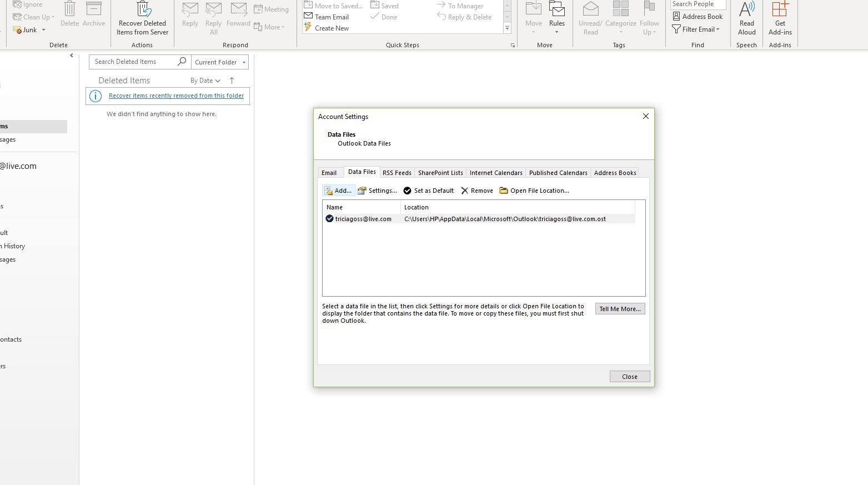
Task: Click Recover items recently removed link
Action: point(176,96)
